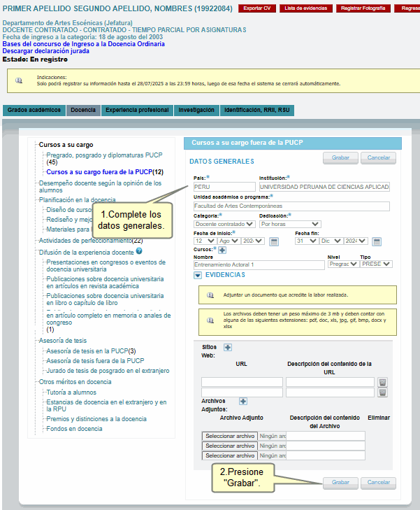
Task: Open the start date year dropdown
Action: click(252, 241)
